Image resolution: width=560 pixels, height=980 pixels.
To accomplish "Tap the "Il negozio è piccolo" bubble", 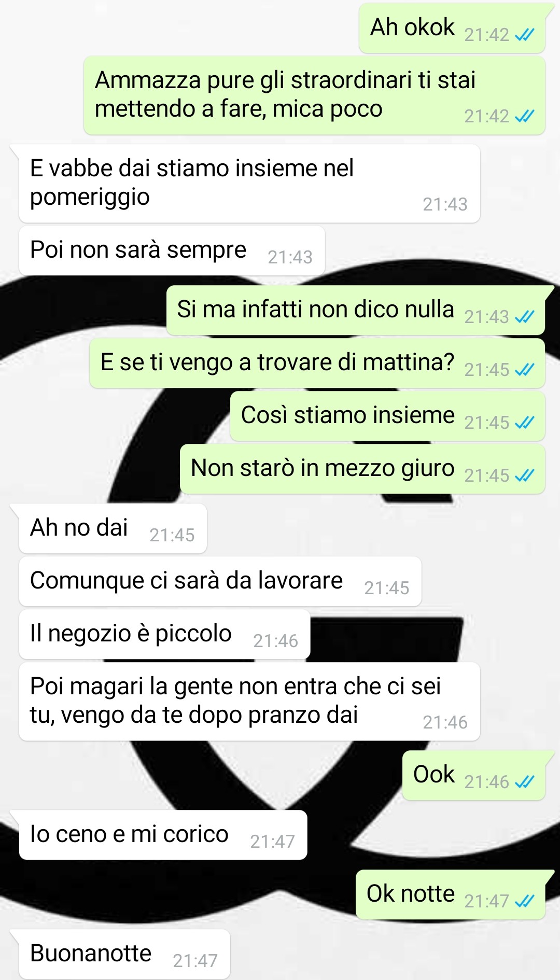I will tap(165, 634).
